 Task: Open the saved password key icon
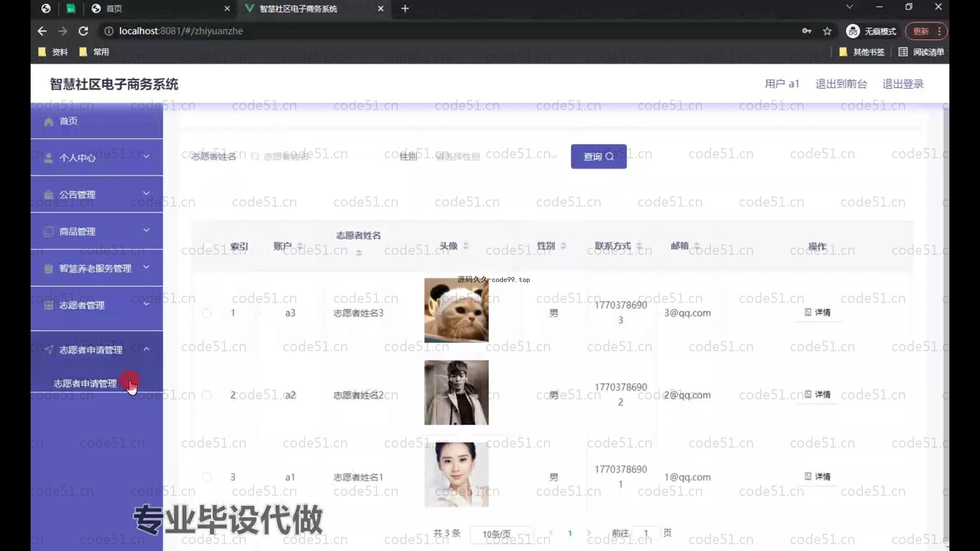point(807,31)
